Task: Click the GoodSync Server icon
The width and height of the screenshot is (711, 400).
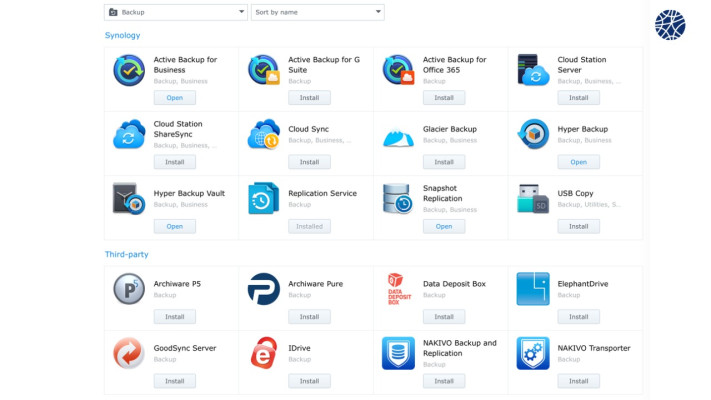Action: 129,353
